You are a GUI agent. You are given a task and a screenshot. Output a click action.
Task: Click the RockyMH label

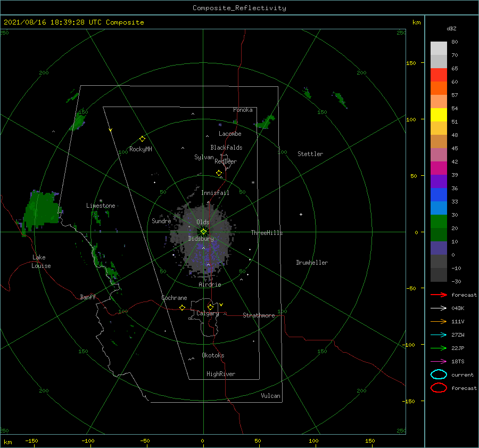tap(141, 149)
